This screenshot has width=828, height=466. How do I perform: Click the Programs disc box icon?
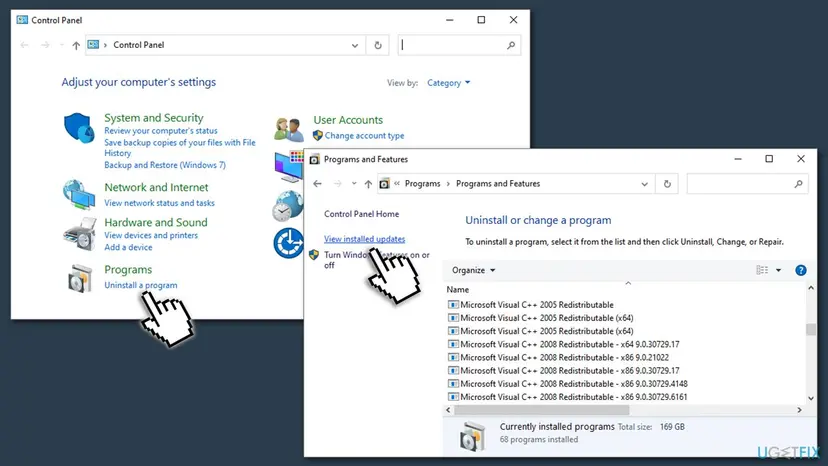point(80,278)
